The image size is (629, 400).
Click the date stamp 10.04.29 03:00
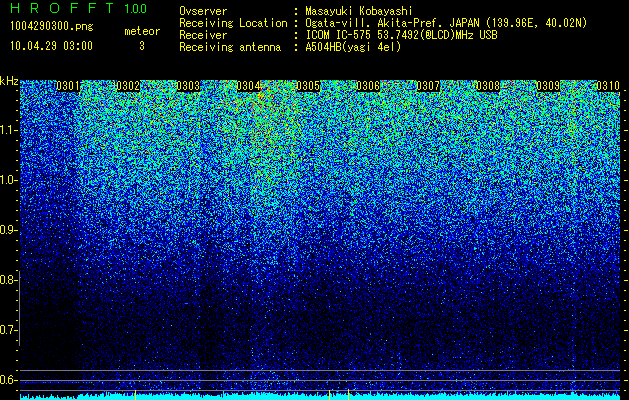[51, 46]
